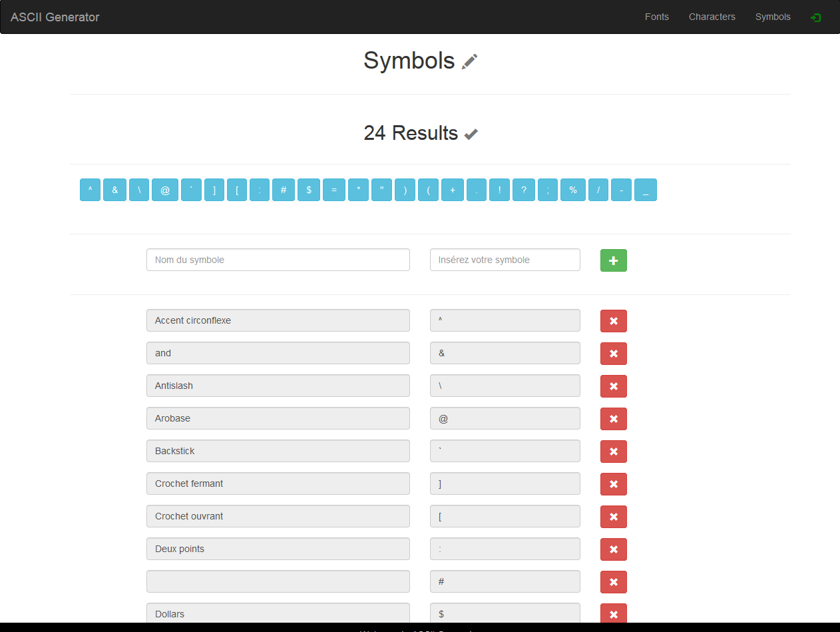Select the backtick symbol chip

pyautogui.click(x=191, y=190)
